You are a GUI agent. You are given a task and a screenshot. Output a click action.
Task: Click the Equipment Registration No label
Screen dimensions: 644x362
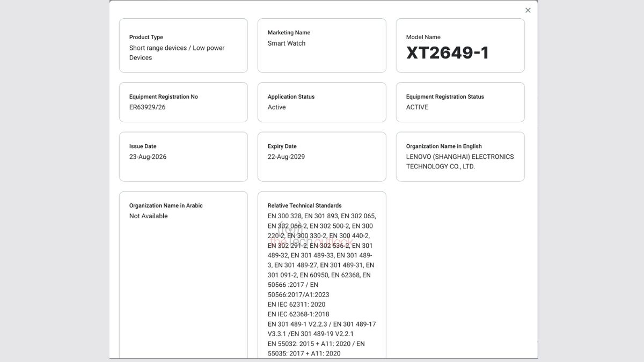[163, 97]
